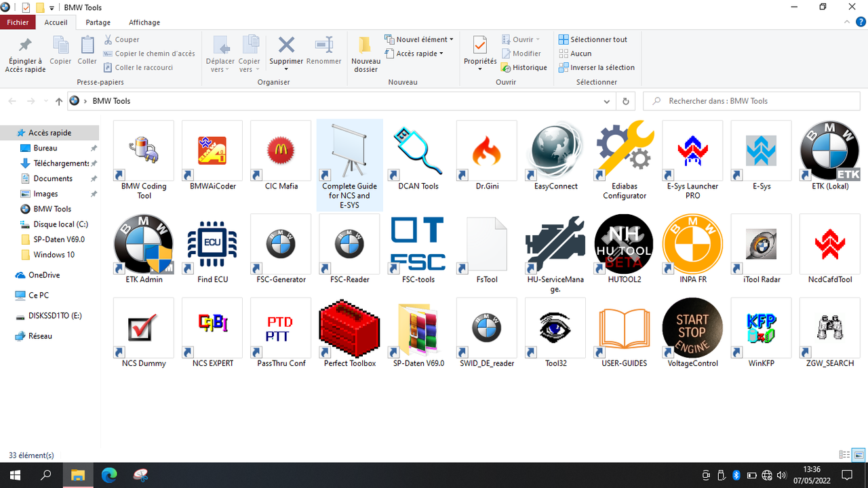Open the notification center icon

847,475
